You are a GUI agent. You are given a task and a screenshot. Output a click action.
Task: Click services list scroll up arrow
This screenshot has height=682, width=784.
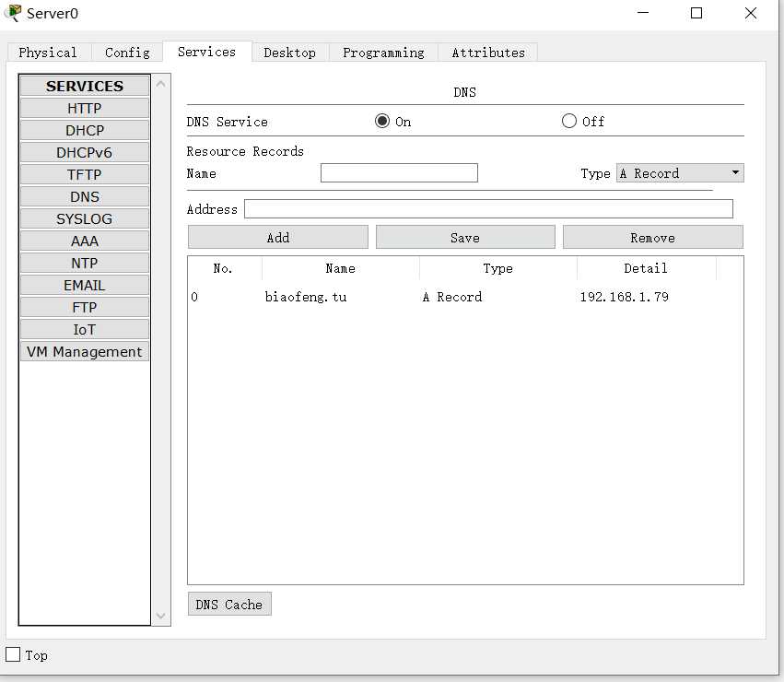coord(160,84)
